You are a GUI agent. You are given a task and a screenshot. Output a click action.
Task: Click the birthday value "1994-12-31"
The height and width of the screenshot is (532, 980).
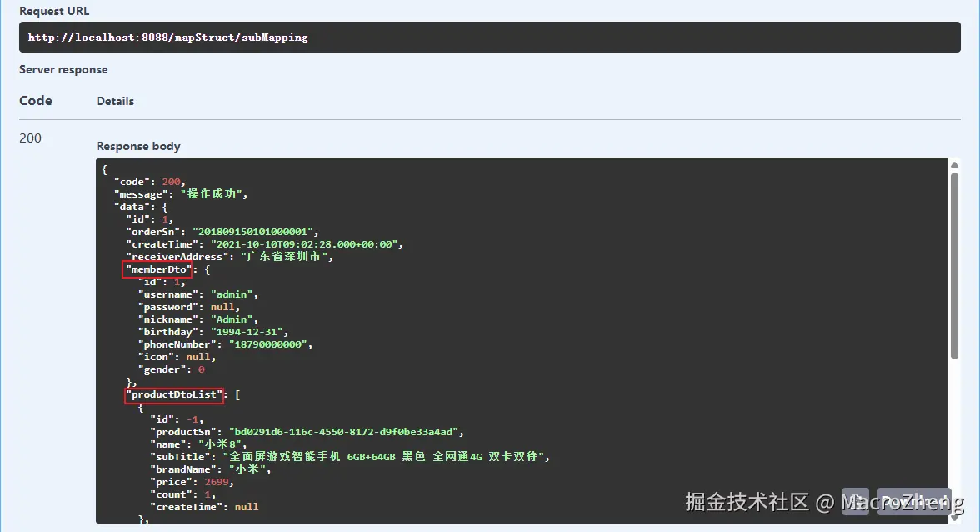click(247, 332)
